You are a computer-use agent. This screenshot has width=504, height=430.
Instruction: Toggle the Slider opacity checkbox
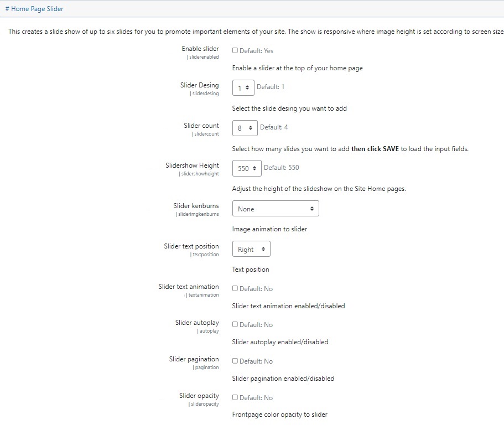click(235, 397)
